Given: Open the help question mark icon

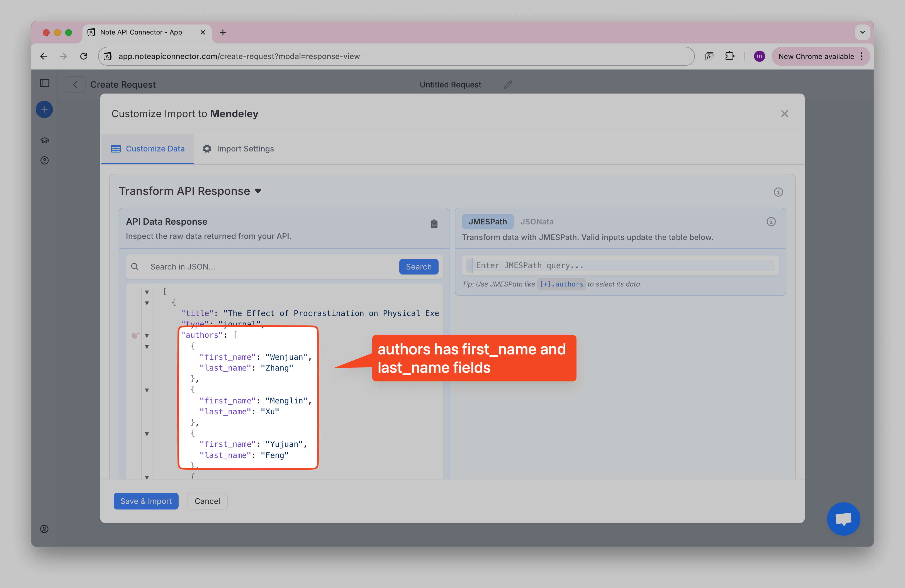Looking at the screenshot, I should click(45, 161).
